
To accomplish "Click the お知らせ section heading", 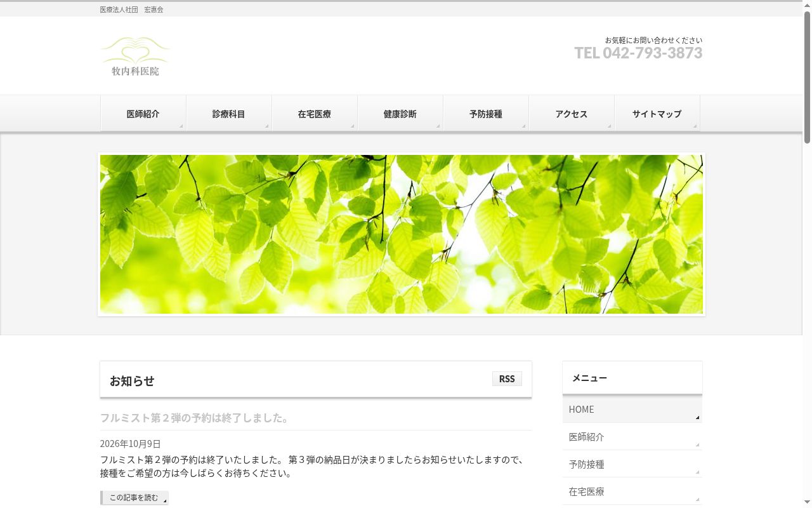I will click(132, 381).
